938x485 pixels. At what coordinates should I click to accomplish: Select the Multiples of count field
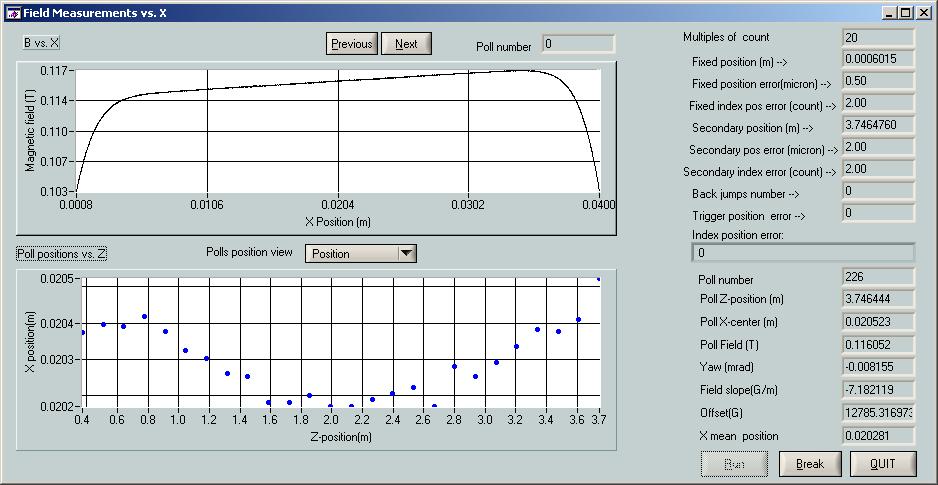(x=878, y=38)
